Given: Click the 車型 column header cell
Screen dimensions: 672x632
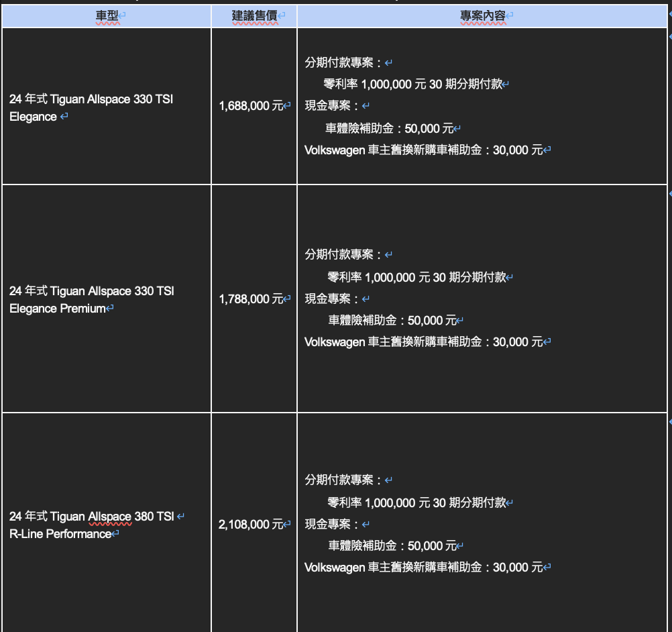Looking at the screenshot, I should (x=107, y=15).
